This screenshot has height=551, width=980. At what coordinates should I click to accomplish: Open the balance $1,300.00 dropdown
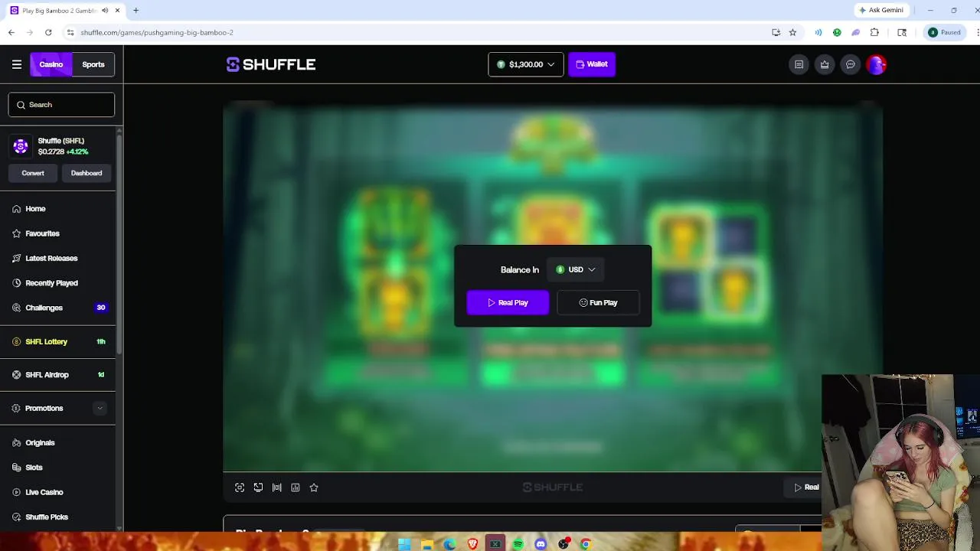(525, 64)
